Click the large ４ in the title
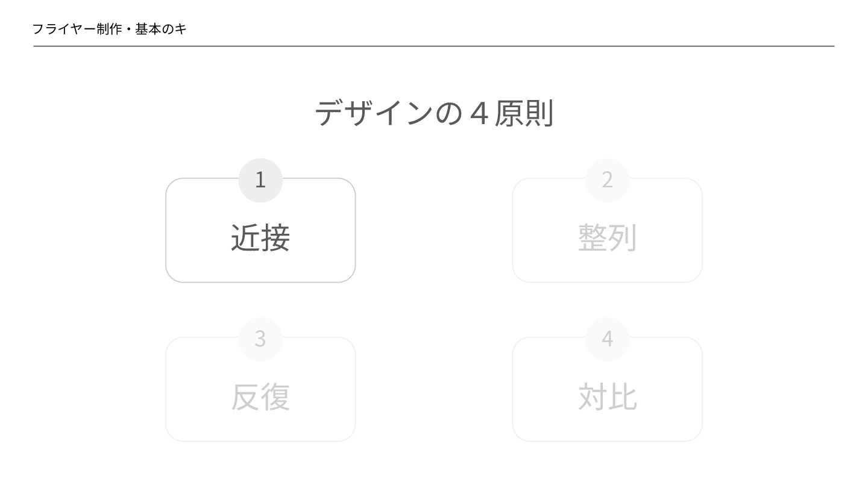This screenshot has width=868, height=488. 478,113
